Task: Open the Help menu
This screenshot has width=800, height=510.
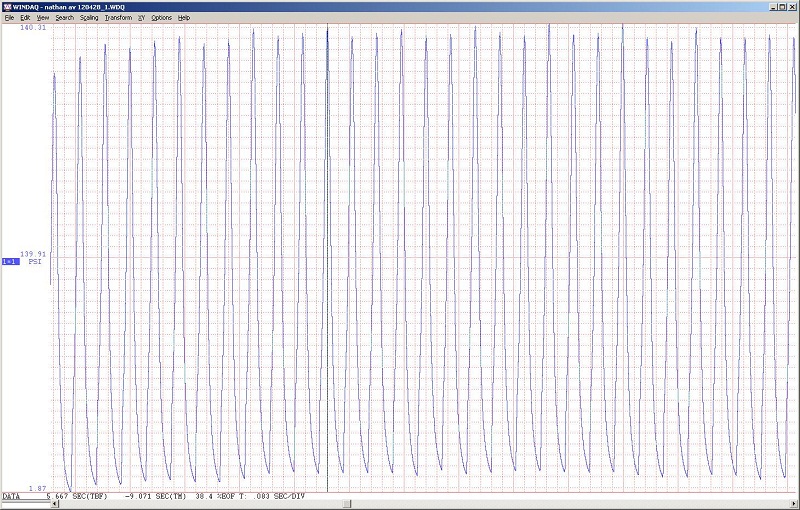Action: pyautogui.click(x=184, y=18)
